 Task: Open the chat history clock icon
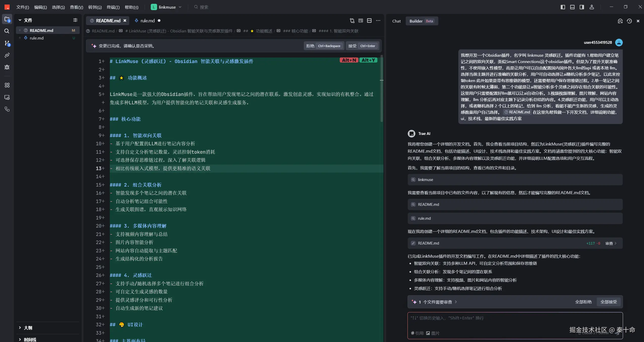click(629, 21)
